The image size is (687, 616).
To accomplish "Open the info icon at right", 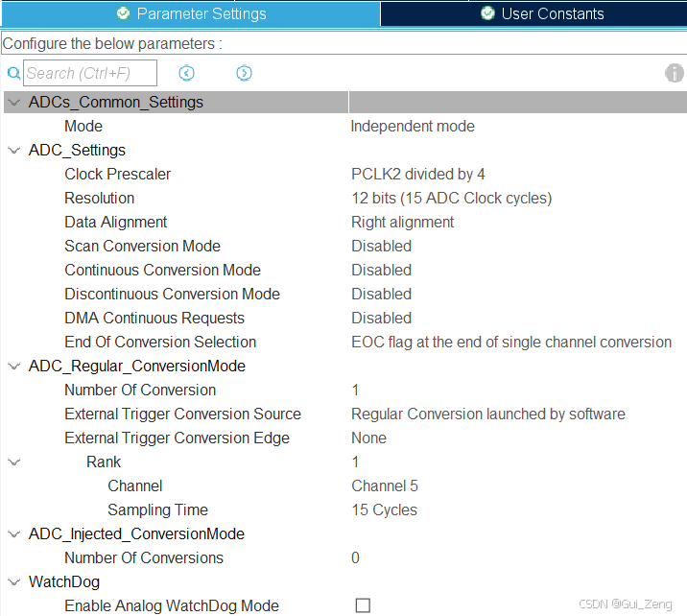I will pyautogui.click(x=675, y=73).
